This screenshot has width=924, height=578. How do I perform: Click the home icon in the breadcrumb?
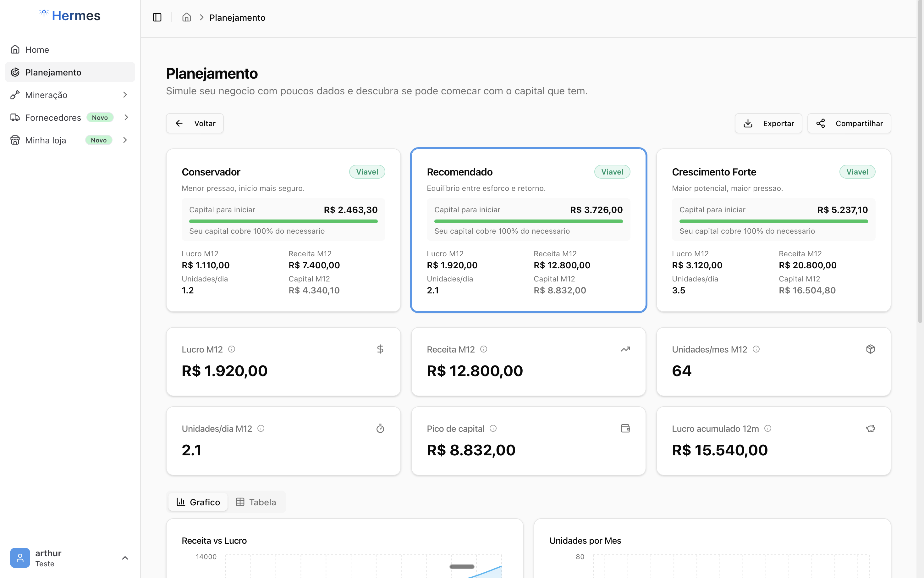pos(186,18)
